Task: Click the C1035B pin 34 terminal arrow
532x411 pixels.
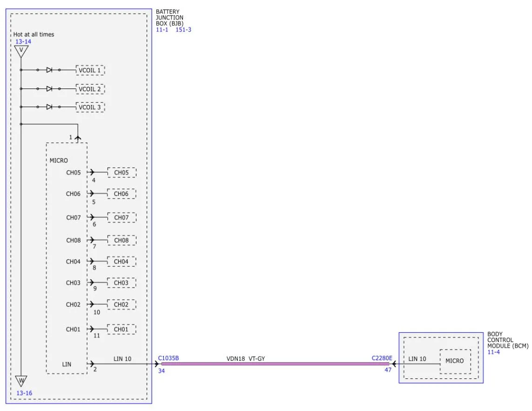Action: pyautogui.click(x=156, y=364)
